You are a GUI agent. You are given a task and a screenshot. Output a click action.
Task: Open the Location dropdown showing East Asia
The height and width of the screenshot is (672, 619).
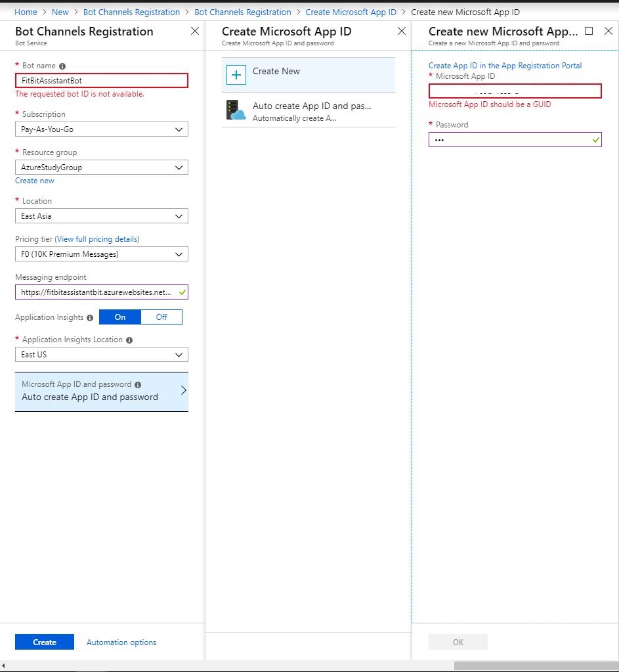(102, 216)
